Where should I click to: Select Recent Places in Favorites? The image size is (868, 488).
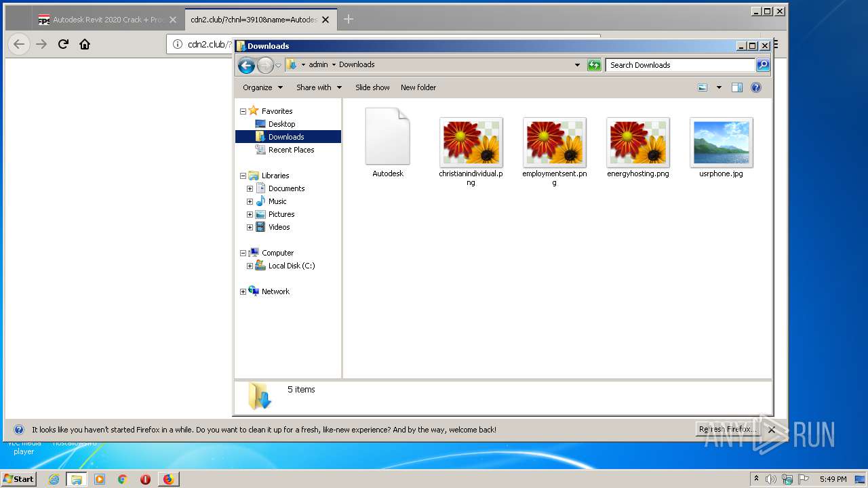coord(291,150)
